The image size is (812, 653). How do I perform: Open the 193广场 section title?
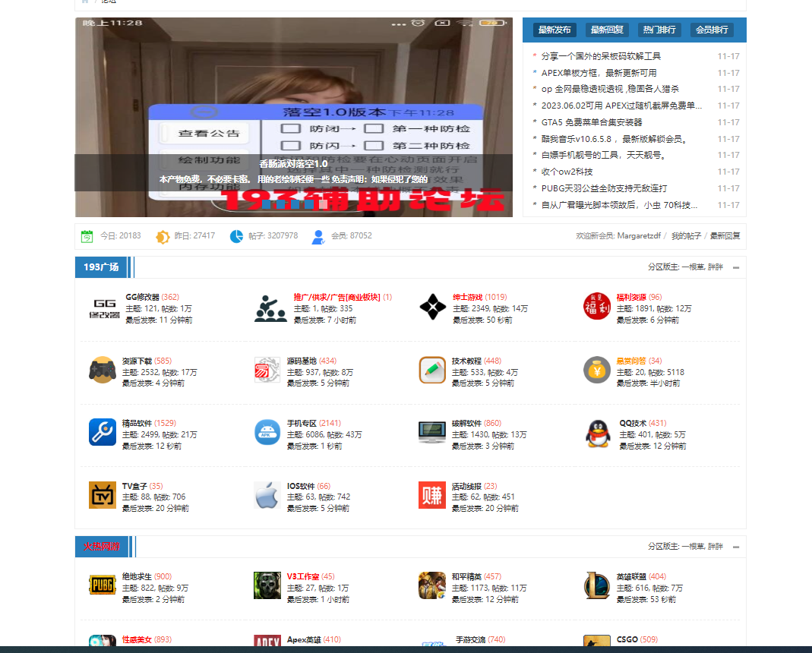[x=101, y=267]
